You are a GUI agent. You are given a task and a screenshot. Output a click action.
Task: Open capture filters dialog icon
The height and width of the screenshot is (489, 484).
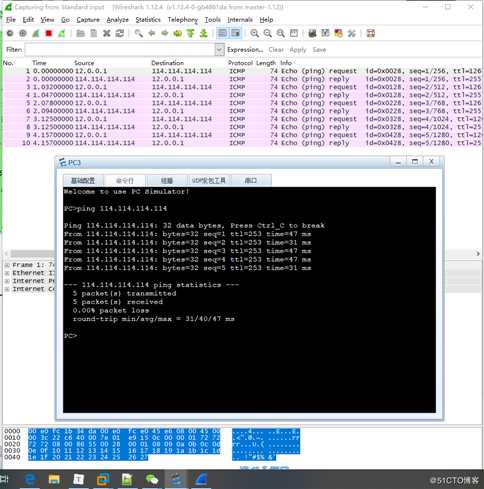click(312, 33)
